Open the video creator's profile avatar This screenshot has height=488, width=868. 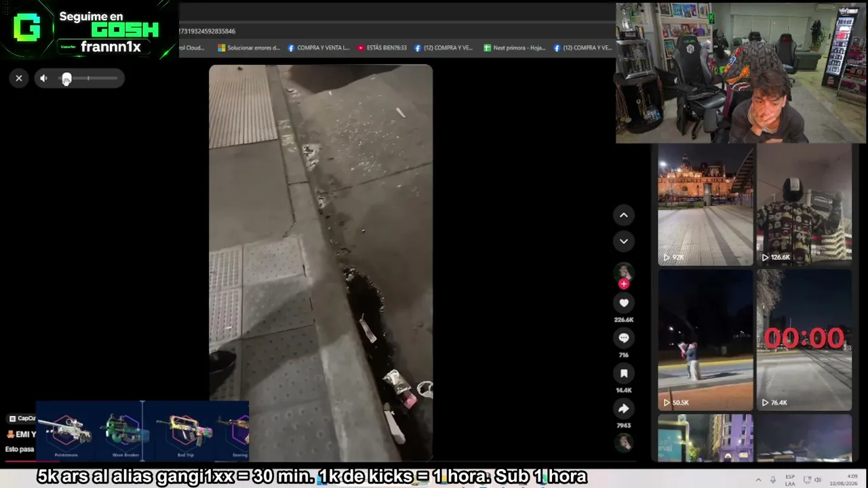coord(624,272)
